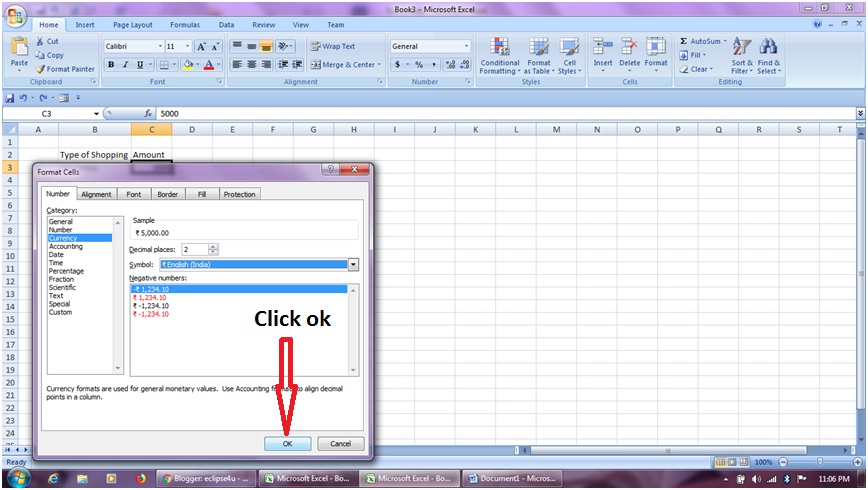Toggle Align Text Right

[266, 65]
